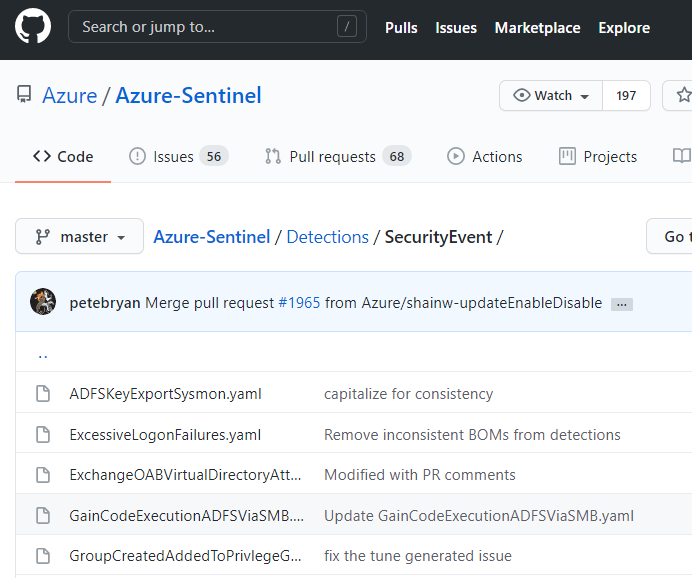692x578 pixels.
Task: Open petebryan's profile link
Action: pos(105,303)
